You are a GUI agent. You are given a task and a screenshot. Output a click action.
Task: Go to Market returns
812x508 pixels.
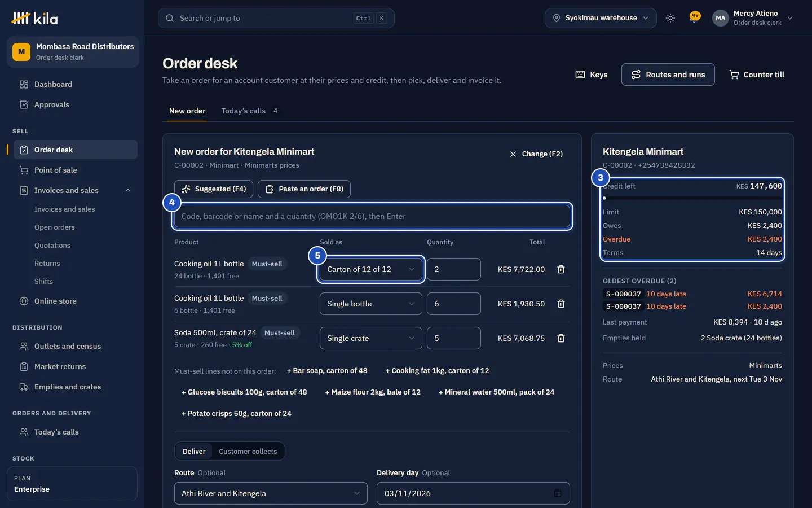click(76, 366)
